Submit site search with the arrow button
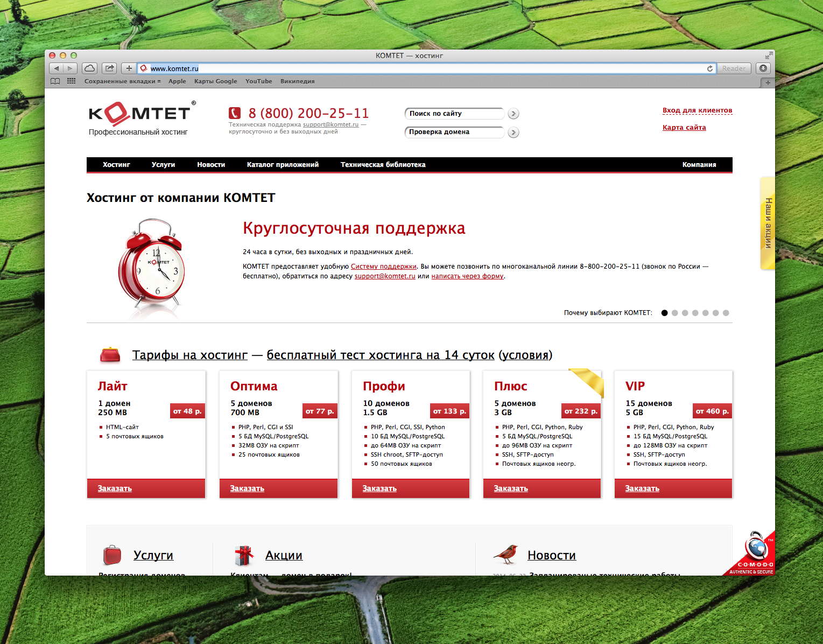Viewport: 823px width, 644px height. point(514,114)
